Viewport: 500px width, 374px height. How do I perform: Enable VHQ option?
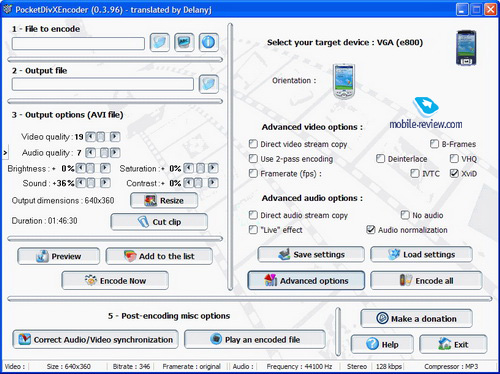454,159
